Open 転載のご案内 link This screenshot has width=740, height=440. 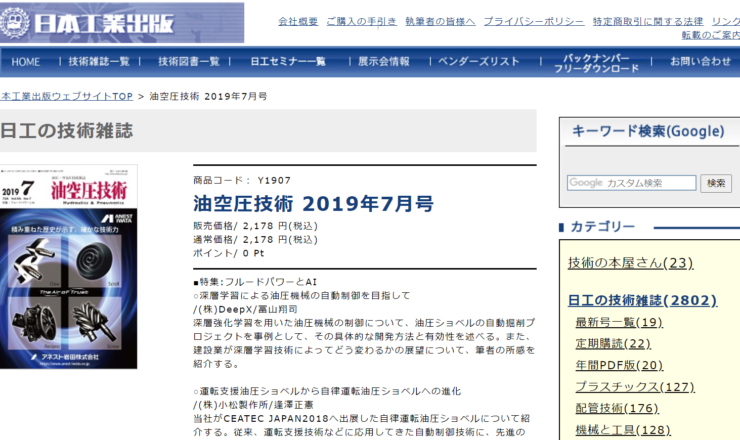tap(710, 35)
